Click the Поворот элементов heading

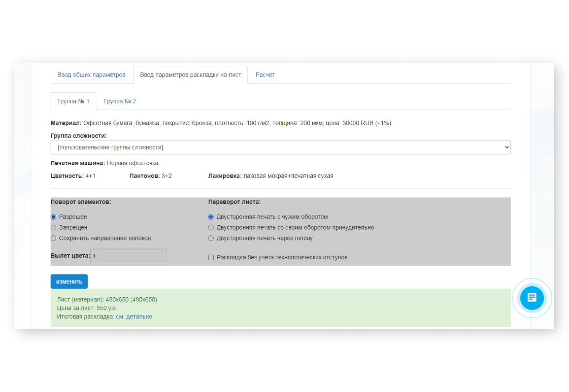click(x=81, y=202)
